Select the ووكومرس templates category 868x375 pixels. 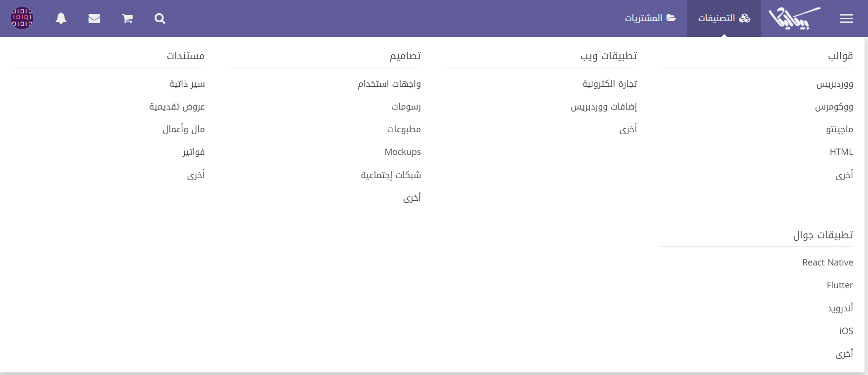pyautogui.click(x=834, y=107)
